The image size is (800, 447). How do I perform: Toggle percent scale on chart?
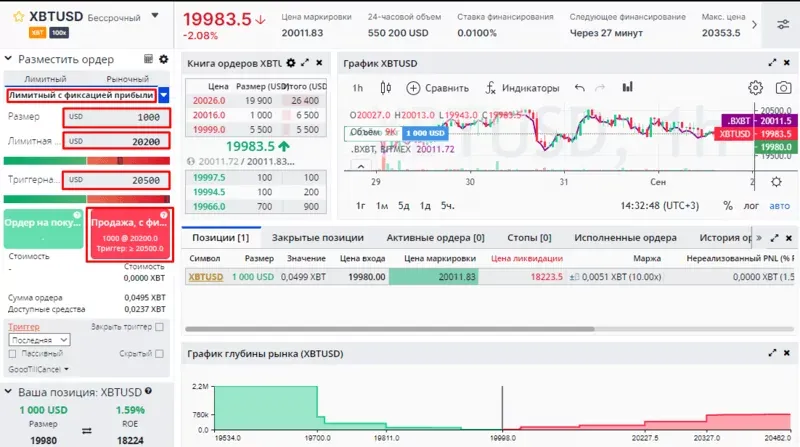pos(728,206)
